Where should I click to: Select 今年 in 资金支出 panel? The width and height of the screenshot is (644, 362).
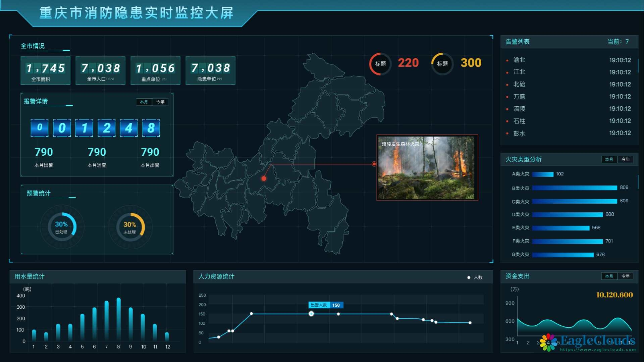tap(625, 276)
